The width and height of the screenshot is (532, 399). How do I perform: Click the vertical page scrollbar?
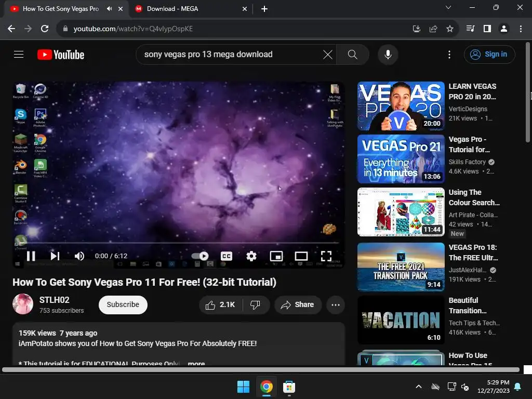(x=528, y=92)
